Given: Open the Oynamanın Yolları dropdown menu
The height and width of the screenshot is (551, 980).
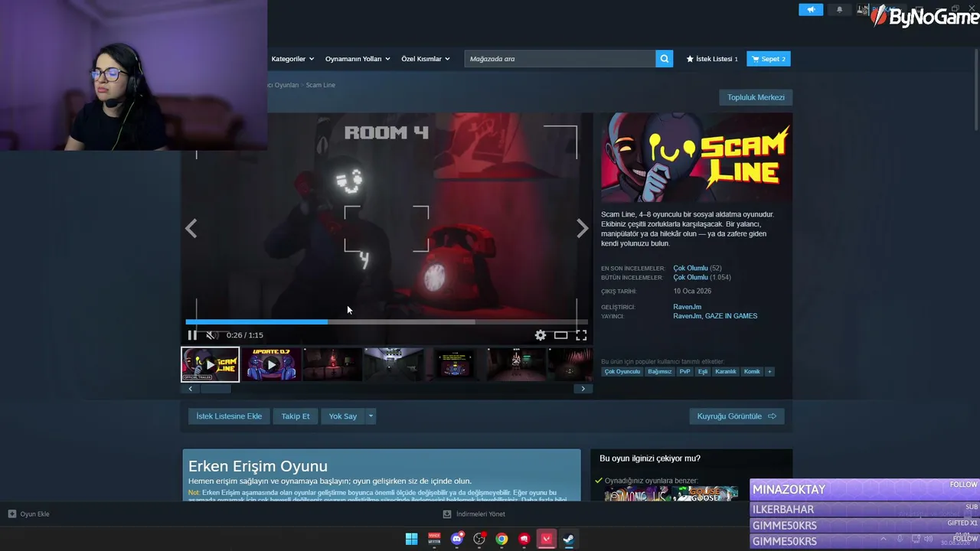Looking at the screenshot, I should (x=358, y=59).
